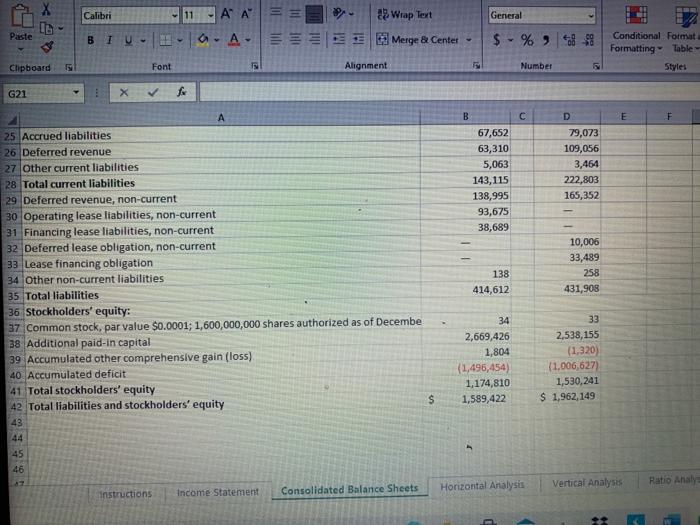700x525 pixels.
Task: Select cell with Total liabilities 414,612
Action: [466, 290]
